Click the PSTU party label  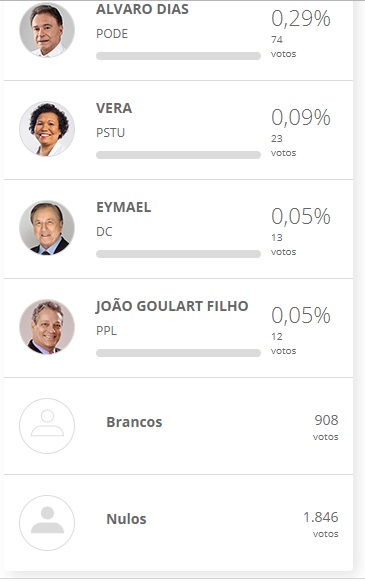110,133
